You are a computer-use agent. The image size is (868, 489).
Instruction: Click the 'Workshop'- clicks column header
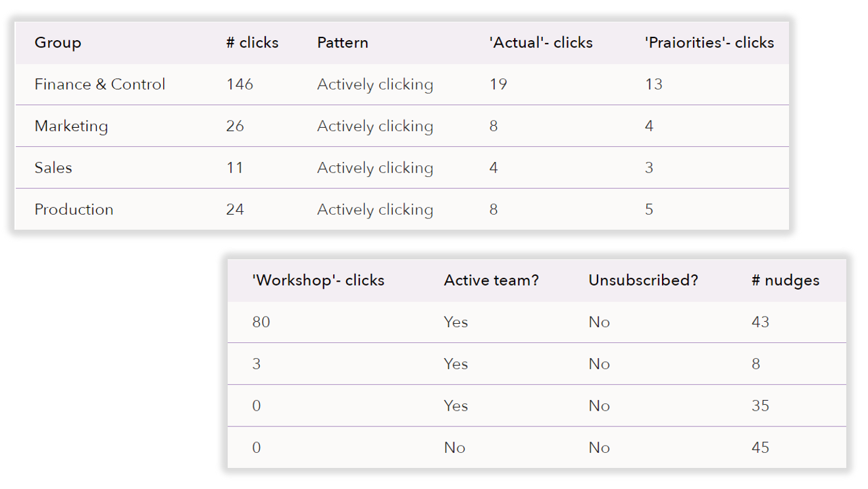(x=318, y=280)
